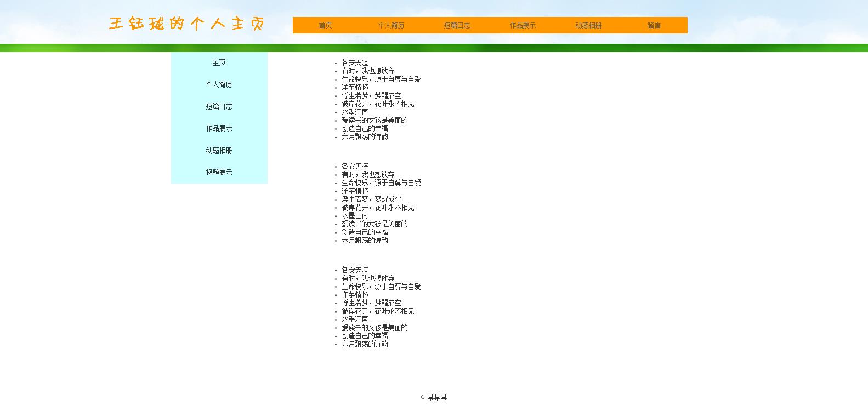This screenshot has width=868, height=420.
Task: Open 个人简历 in the left sidebar menu
Action: tap(219, 85)
